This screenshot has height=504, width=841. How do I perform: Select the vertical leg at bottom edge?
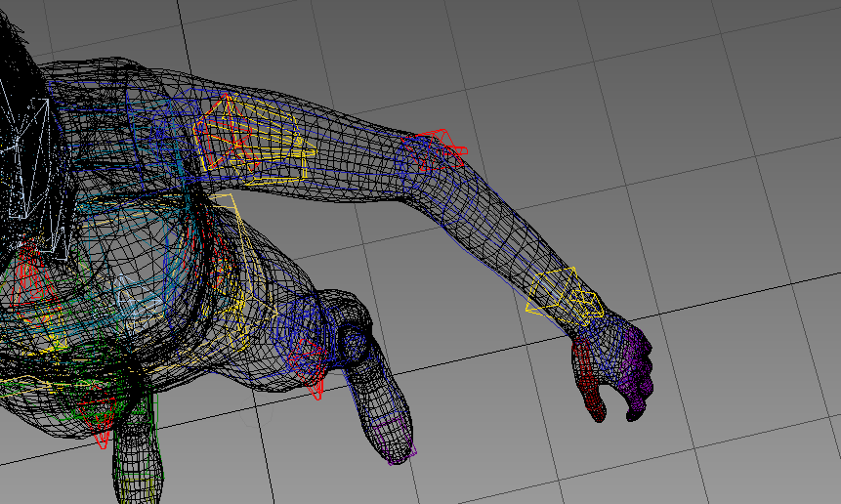tap(135, 459)
